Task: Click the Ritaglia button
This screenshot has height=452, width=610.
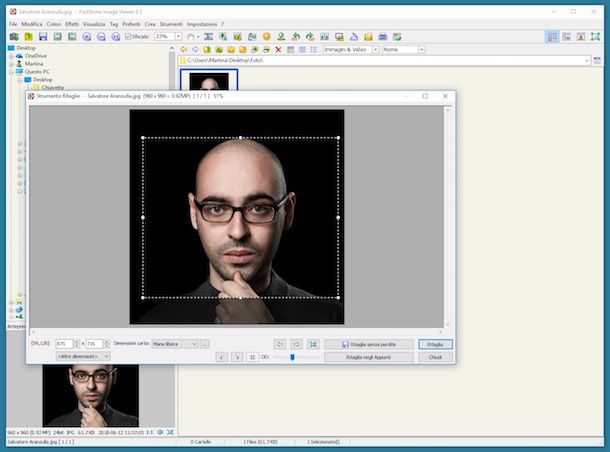Action: coord(435,344)
